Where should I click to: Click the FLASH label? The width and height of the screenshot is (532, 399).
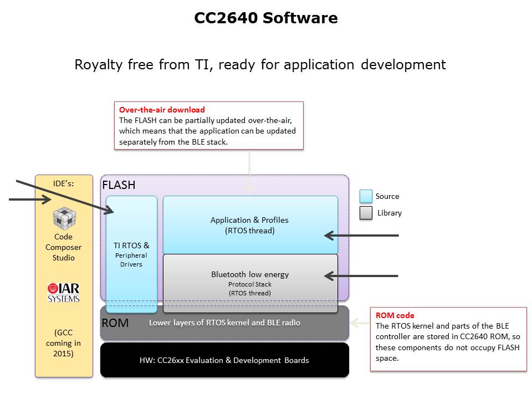tap(119, 185)
